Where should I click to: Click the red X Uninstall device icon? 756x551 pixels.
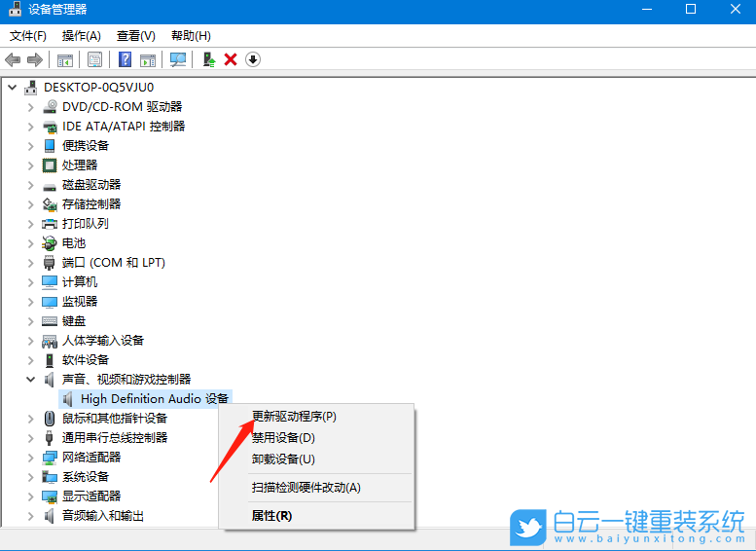click(231, 59)
